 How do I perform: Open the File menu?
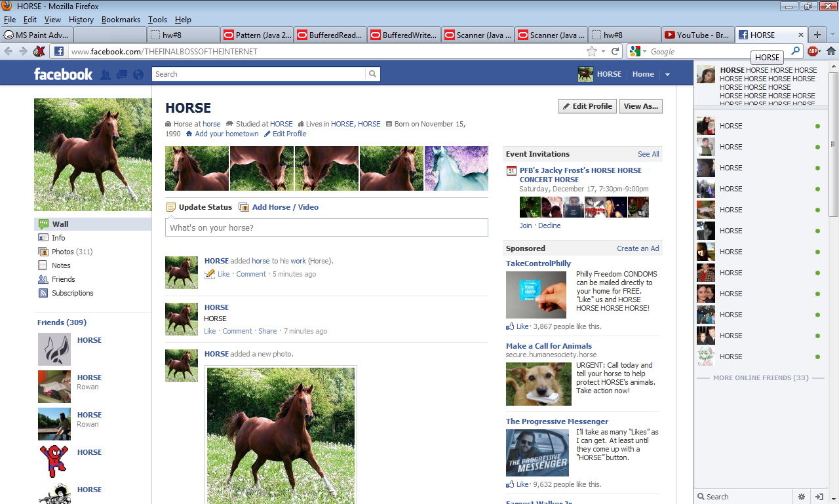click(x=10, y=20)
